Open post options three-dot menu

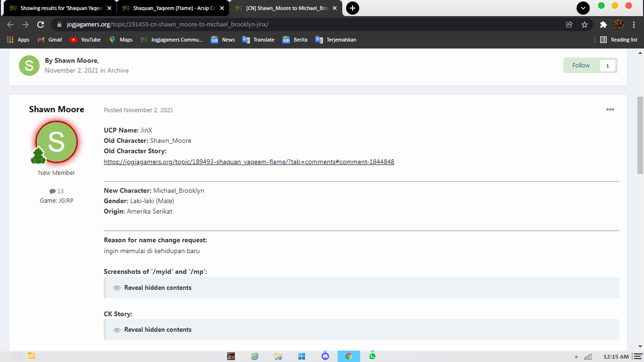click(x=610, y=110)
